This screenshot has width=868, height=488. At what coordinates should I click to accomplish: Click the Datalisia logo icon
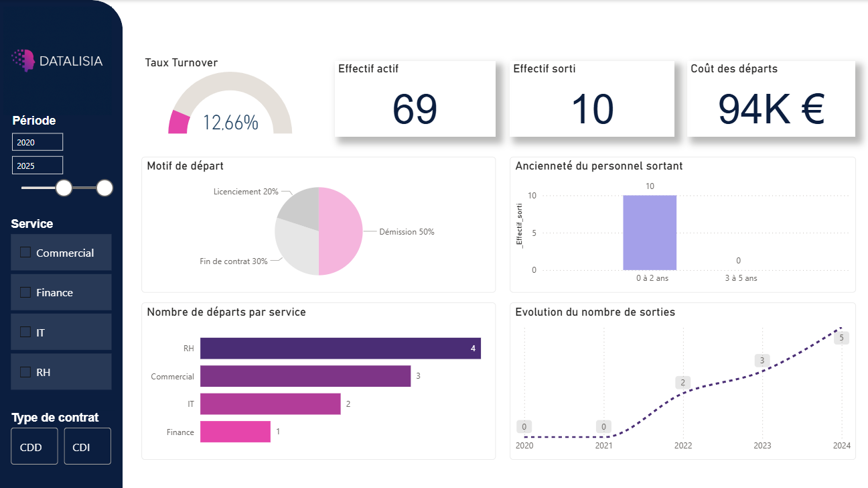coord(23,60)
